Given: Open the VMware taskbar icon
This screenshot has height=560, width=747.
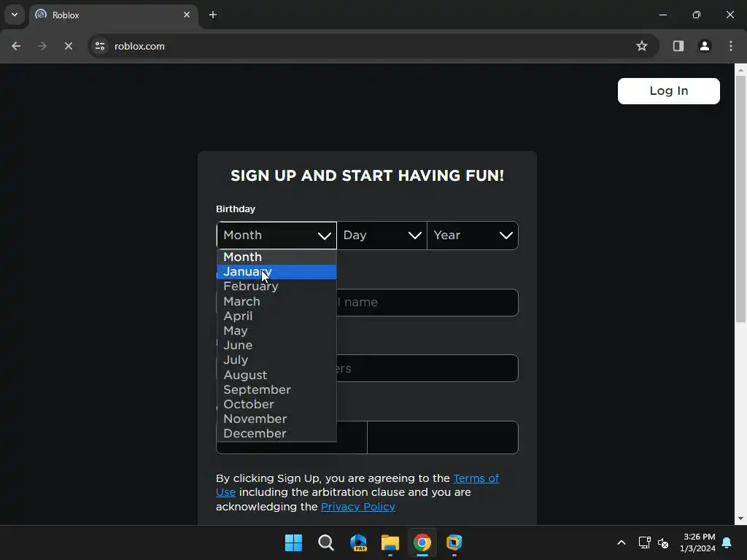Looking at the screenshot, I should 454,542.
